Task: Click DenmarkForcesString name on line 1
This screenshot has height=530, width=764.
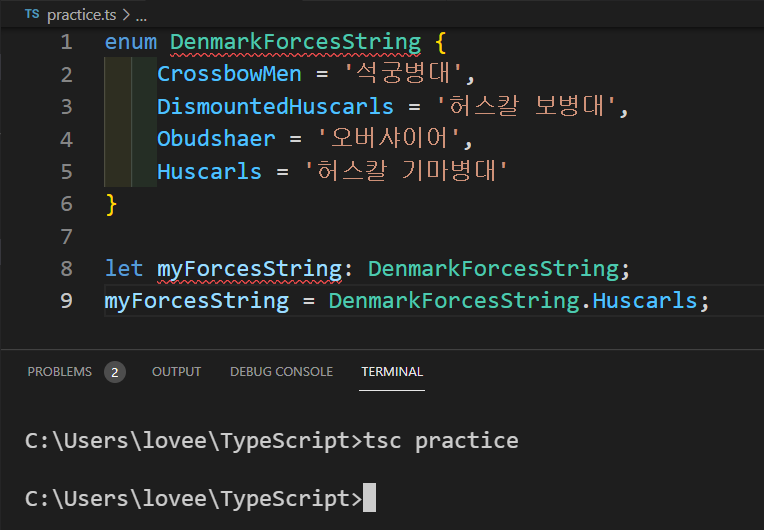Action: click(x=295, y=42)
